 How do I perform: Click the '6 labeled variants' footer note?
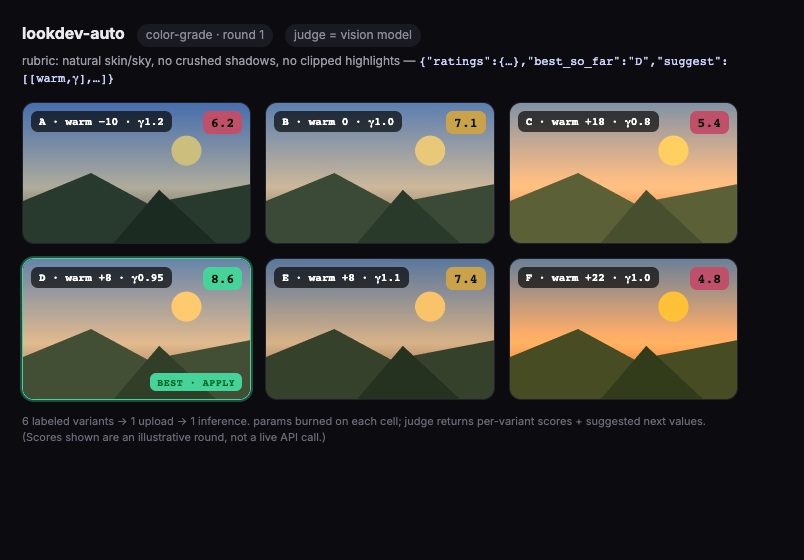[364, 429]
